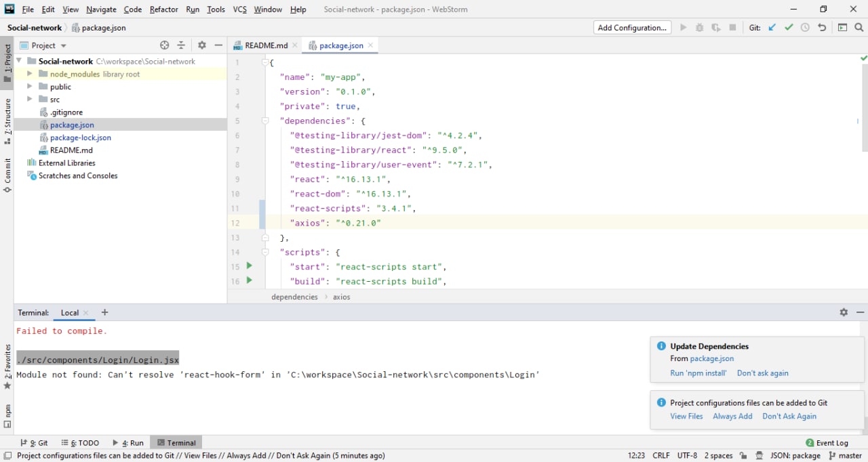Open the Tools menu

pyautogui.click(x=216, y=9)
